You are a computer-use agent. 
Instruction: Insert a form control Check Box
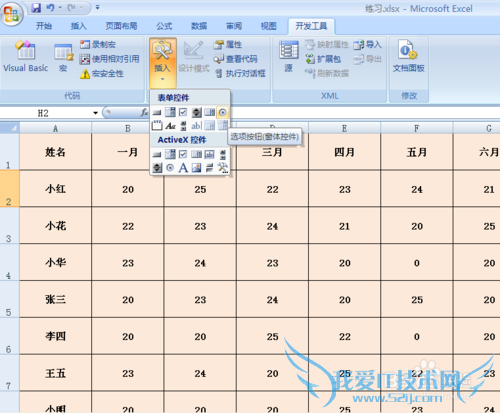coord(183,113)
